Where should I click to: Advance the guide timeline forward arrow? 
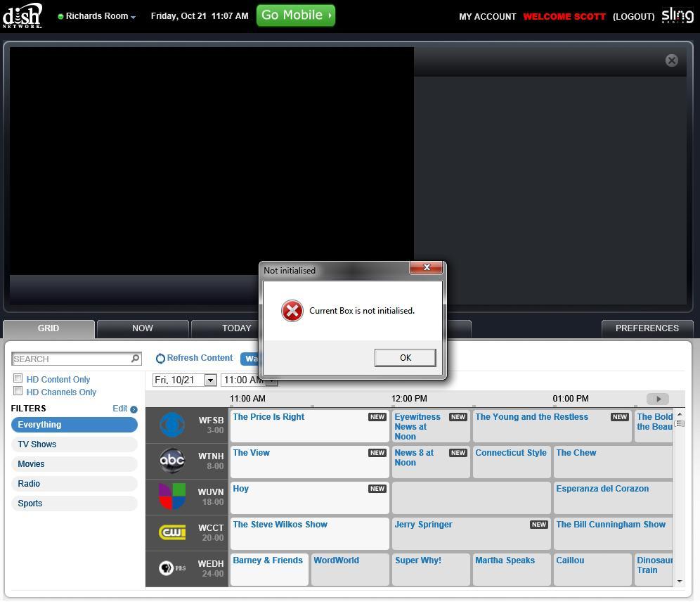pos(658,399)
